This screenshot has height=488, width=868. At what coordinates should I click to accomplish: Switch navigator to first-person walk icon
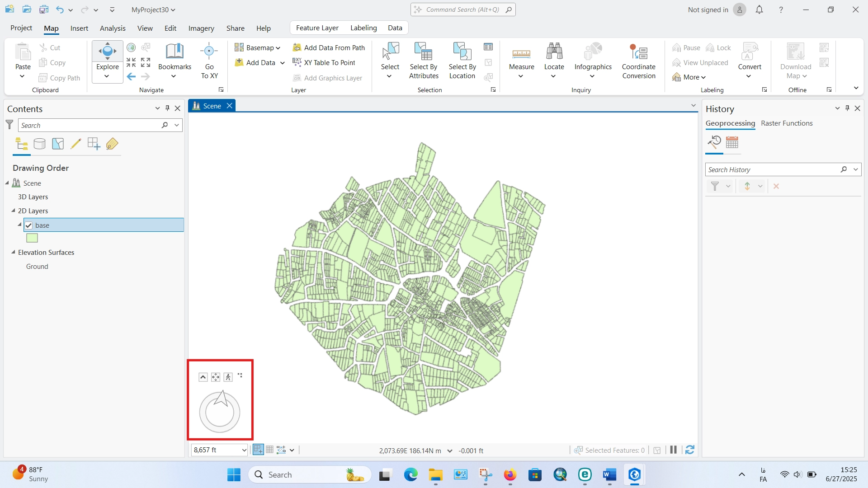click(228, 377)
